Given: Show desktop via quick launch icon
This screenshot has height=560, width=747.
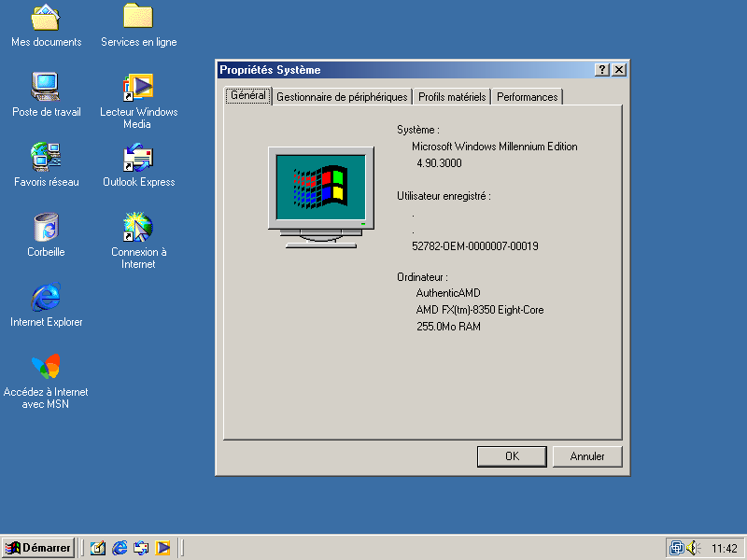Looking at the screenshot, I should [98, 548].
